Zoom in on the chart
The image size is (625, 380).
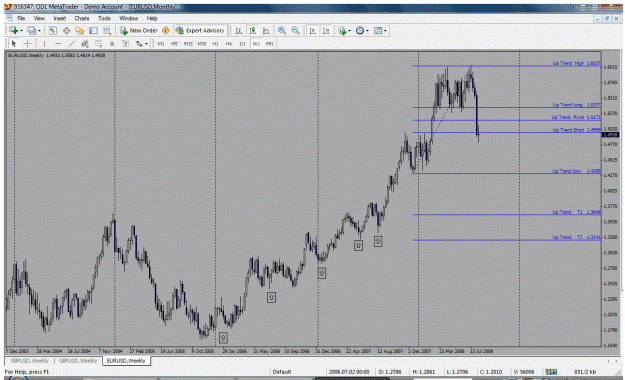click(282, 31)
